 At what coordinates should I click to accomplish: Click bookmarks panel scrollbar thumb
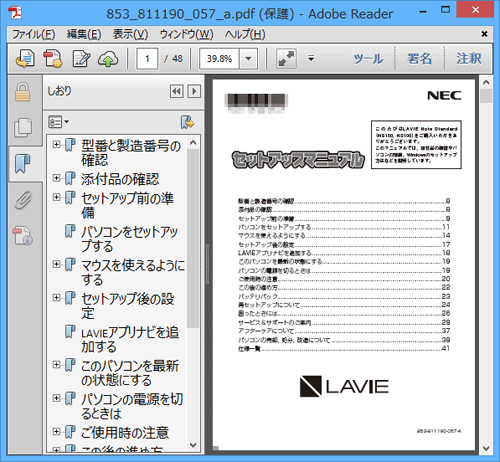(193, 238)
